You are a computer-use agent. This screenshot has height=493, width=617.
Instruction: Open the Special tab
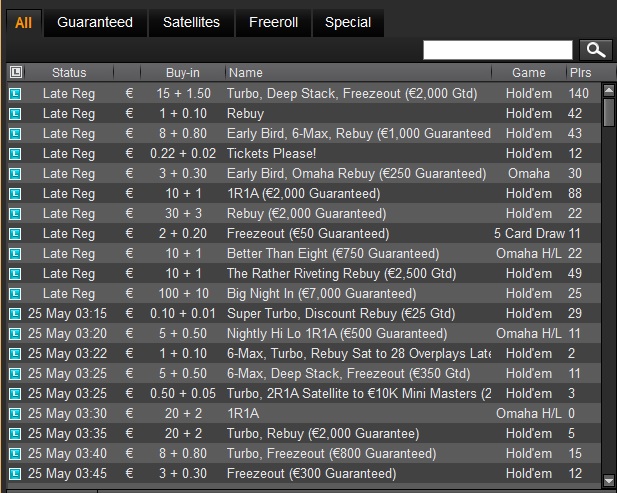click(x=348, y=23)
